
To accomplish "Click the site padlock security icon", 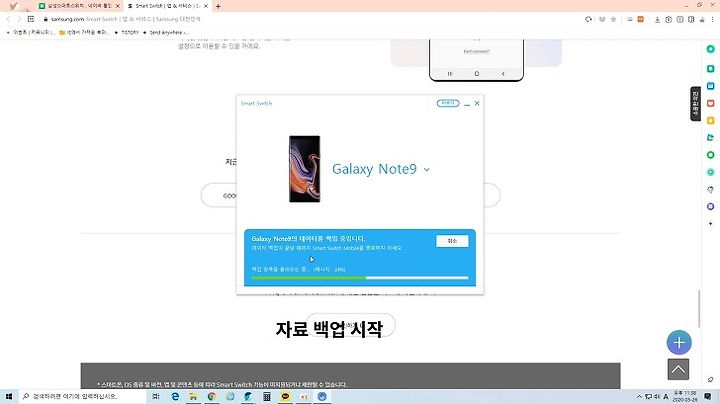I will 45,19.
